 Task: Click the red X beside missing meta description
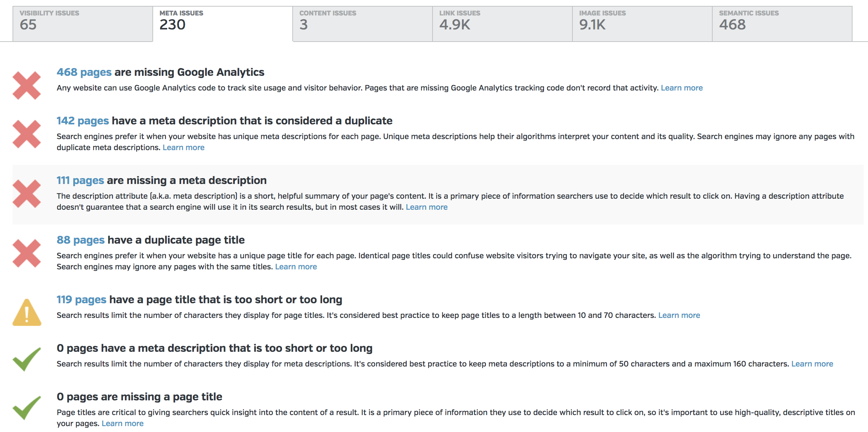pos(27,194)
